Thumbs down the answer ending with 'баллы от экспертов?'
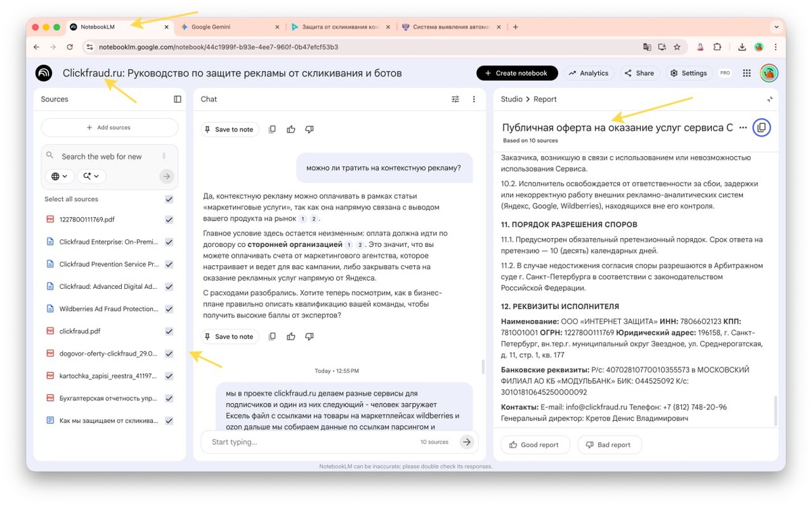 click(309, 336)
